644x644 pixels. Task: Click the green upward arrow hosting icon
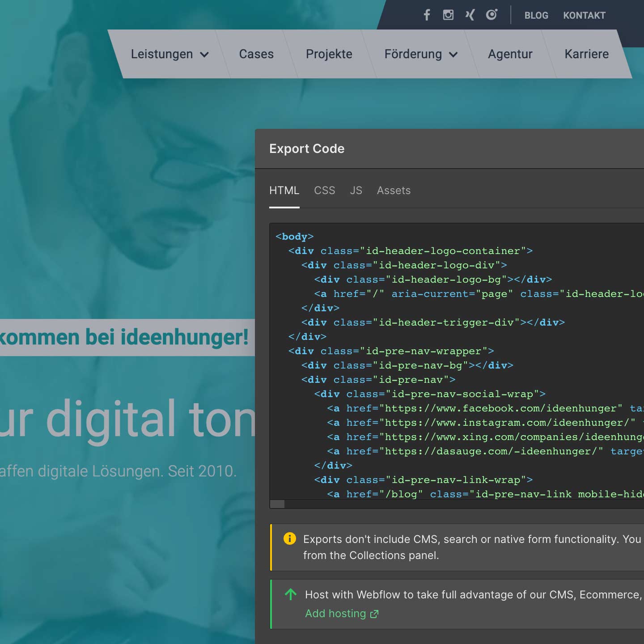tap(291, 594)
